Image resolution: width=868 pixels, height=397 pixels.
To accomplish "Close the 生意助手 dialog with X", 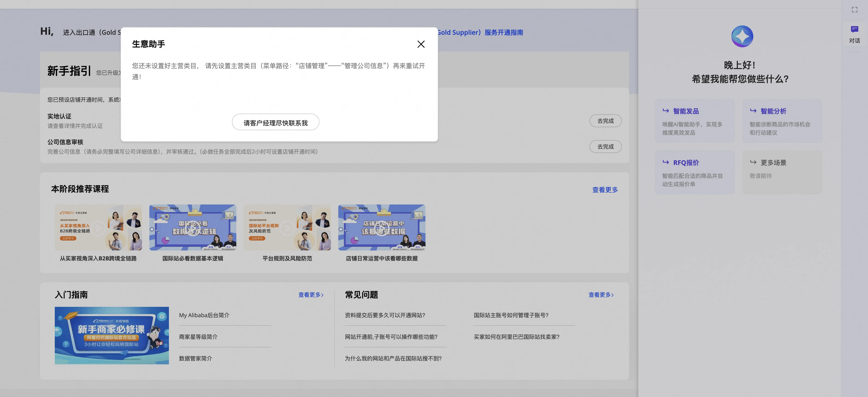I will click(421, 44).
